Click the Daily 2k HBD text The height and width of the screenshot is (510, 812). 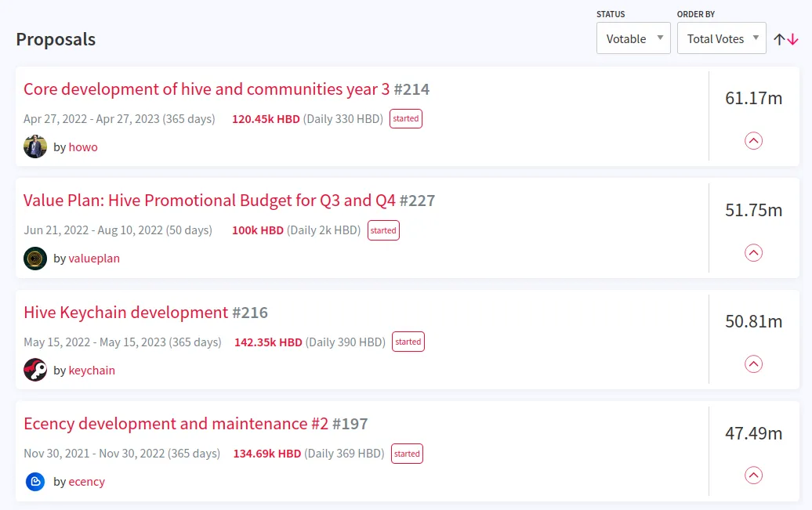pos(324,230)
